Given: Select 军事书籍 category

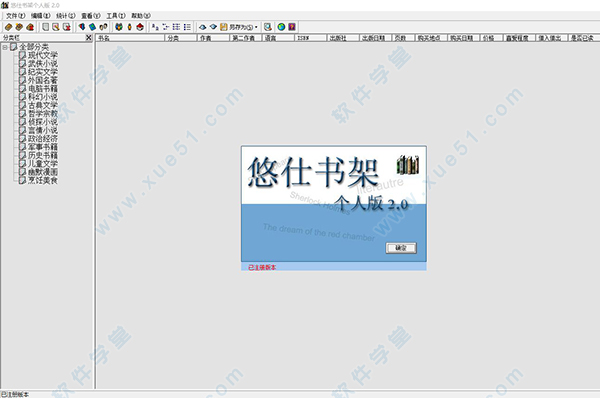Looking at the screenshot, I should pos(42,147).
